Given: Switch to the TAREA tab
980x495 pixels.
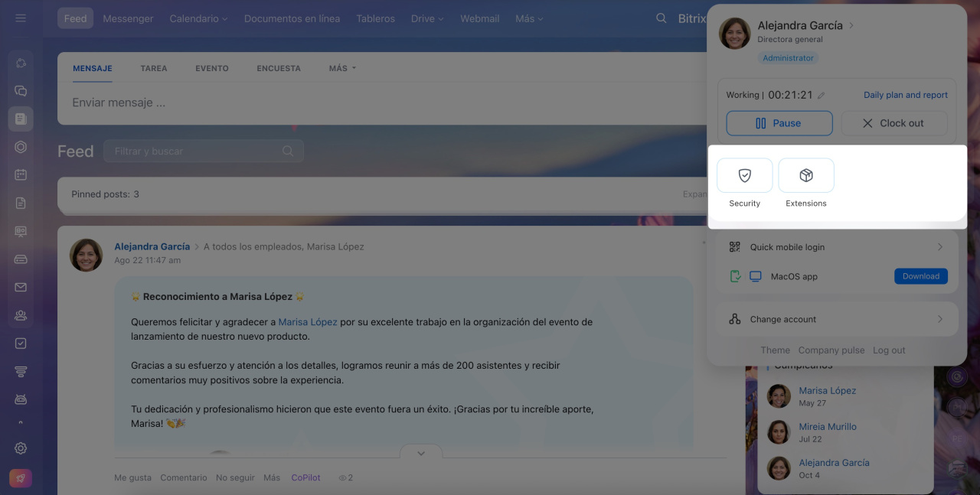Looking at the screenshot, I should click(x=153, y=68).
